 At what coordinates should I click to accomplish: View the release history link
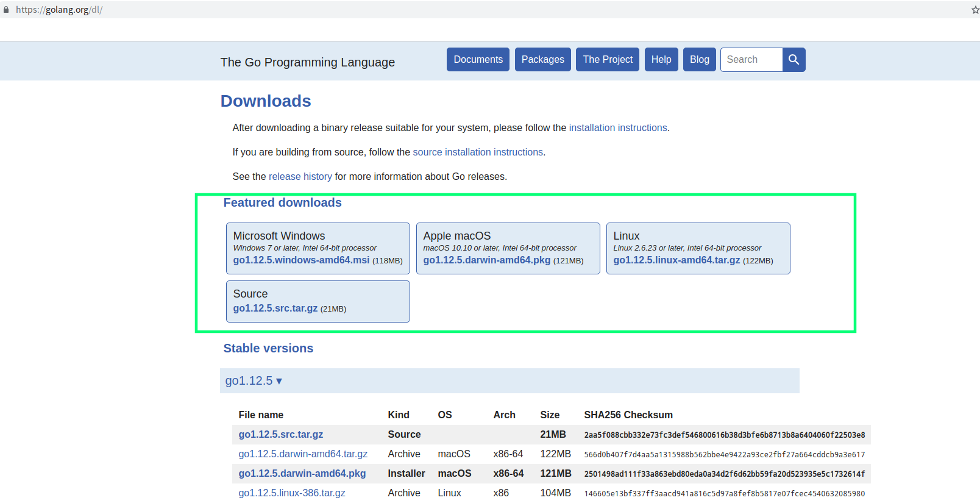(300, 177)
